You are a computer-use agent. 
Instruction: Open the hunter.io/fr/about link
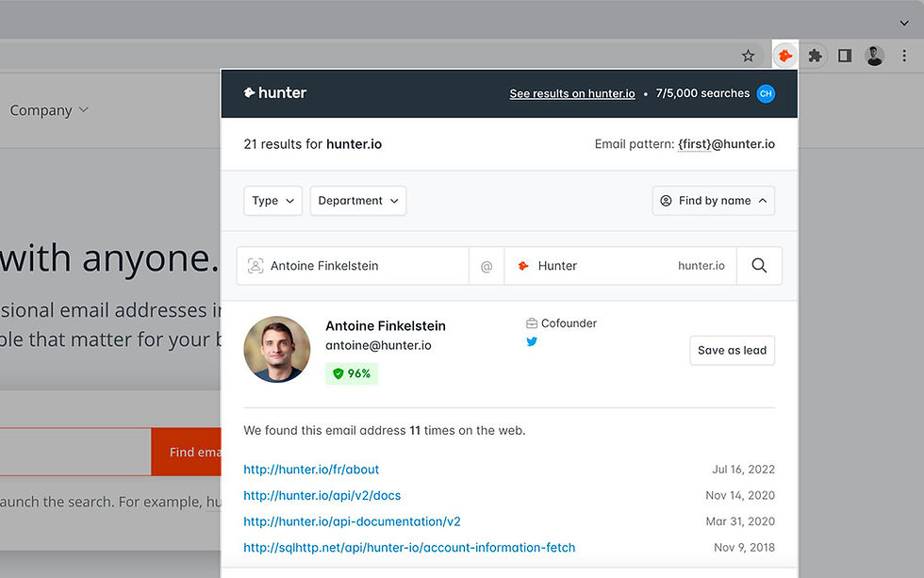[311, 469]
